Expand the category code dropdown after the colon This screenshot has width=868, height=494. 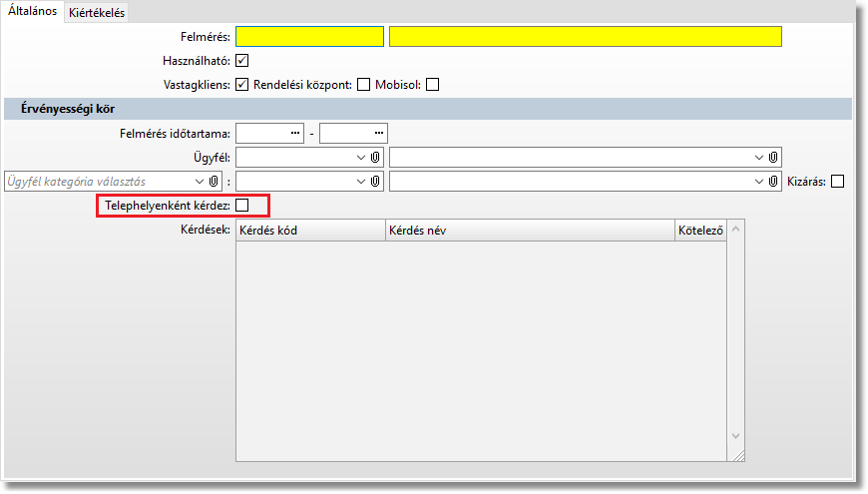[x=361, y=182]
